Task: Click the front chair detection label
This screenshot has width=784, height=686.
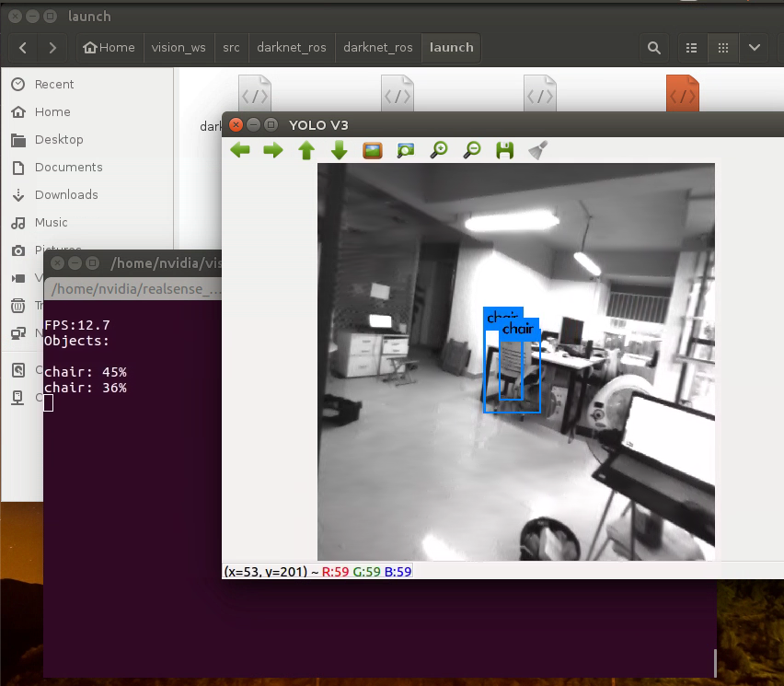Action: (x=518, y=329)
